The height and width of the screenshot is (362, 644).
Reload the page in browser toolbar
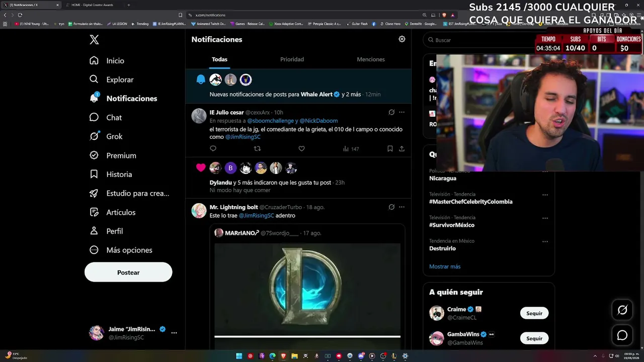point(20,15)
